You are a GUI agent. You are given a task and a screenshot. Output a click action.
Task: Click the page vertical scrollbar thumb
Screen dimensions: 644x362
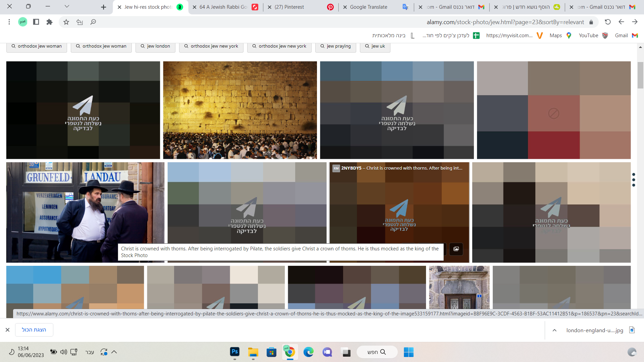click(640, 75)
